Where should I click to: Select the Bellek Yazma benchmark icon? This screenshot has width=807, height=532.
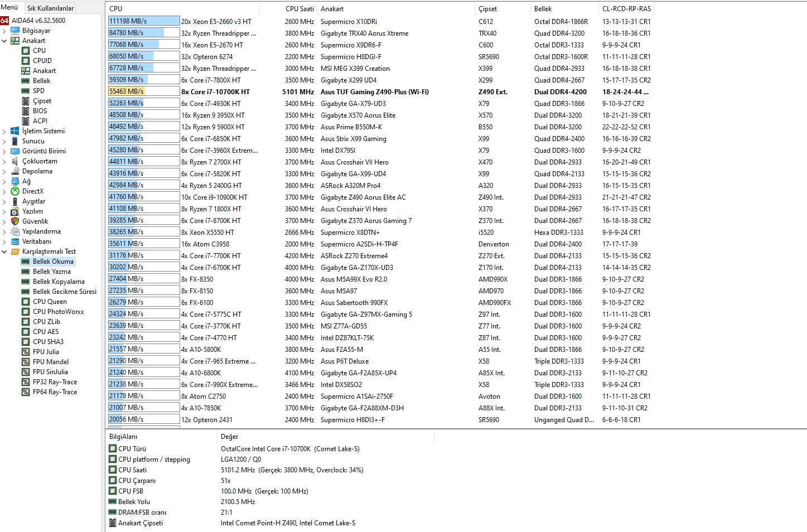[x=26, y=272]
